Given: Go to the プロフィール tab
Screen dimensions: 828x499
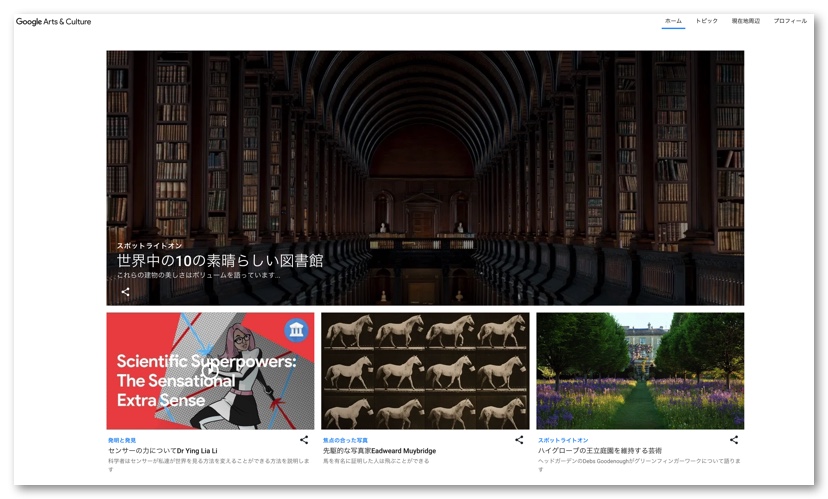Looking at the screenshot, I should point(790,21).
